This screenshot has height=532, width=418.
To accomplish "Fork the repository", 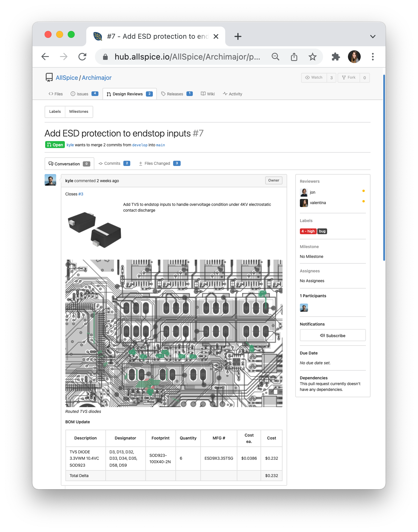I will pyautogui.click(x=349, y=77).
